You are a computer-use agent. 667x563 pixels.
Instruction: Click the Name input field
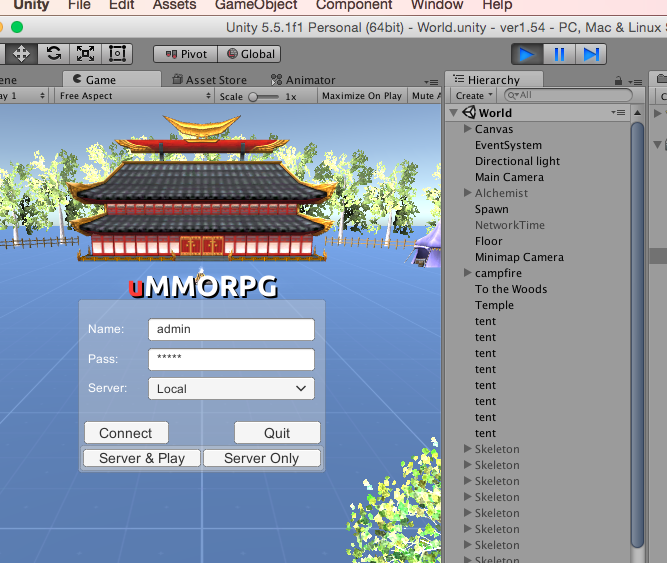pyautogui.click(x=231, y=330)
